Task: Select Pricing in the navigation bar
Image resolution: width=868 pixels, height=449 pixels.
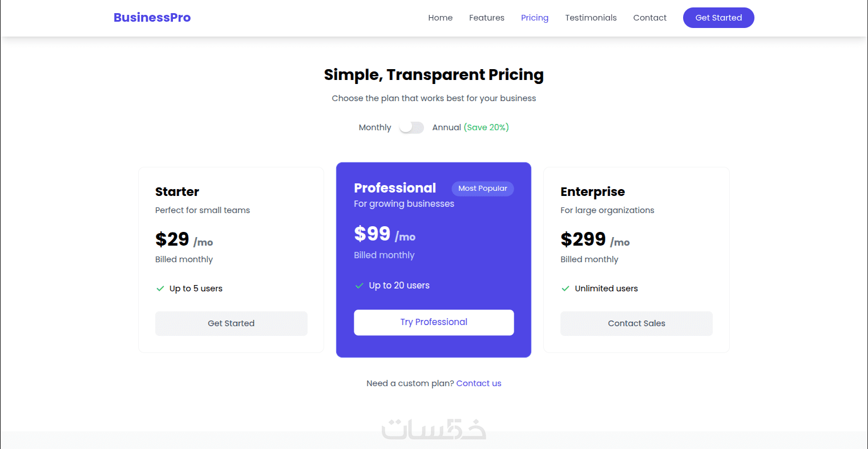Action: click(x=535, y=18)
